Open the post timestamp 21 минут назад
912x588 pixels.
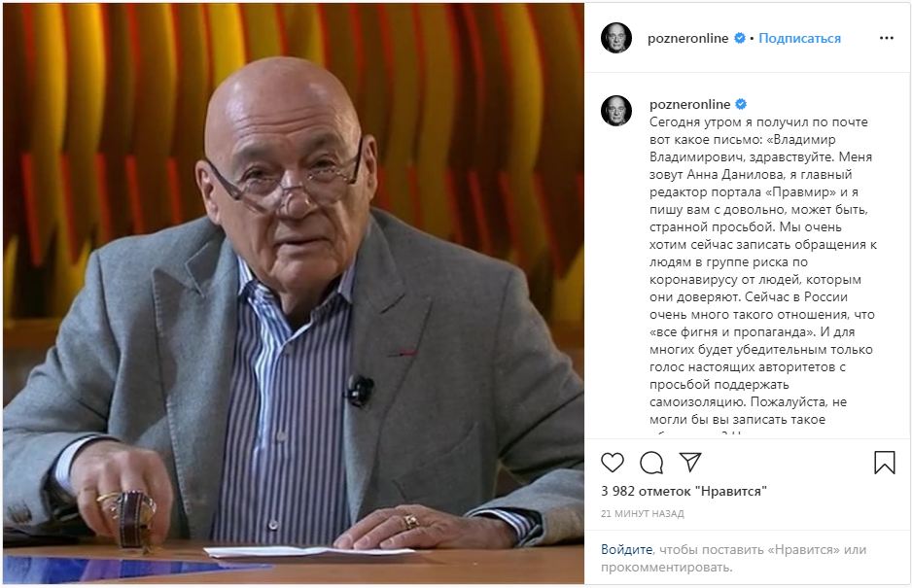point(642,514)
